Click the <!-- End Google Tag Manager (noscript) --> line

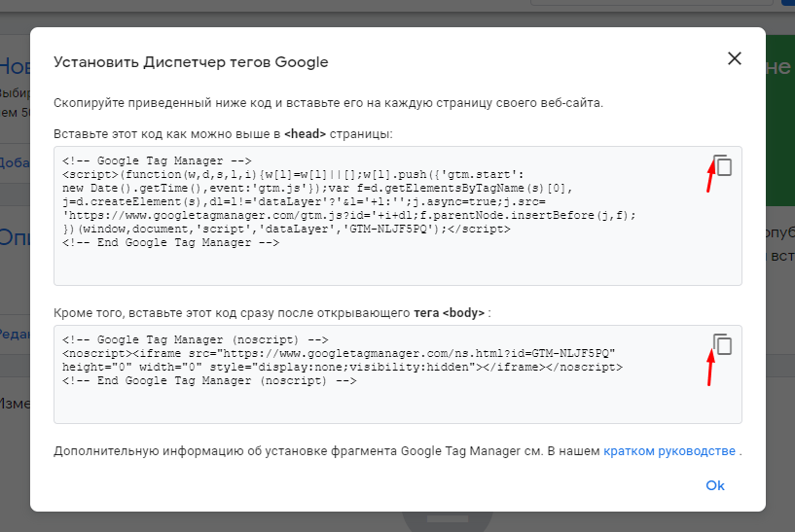[209, 381]
